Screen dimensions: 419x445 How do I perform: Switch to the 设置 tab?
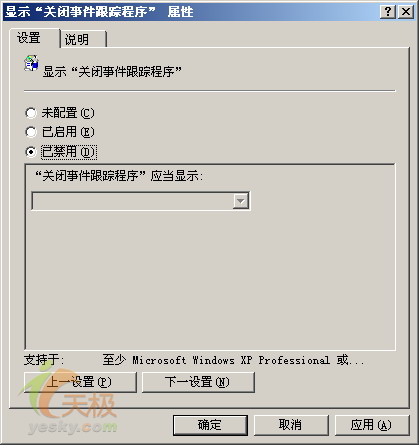point(35,38)
